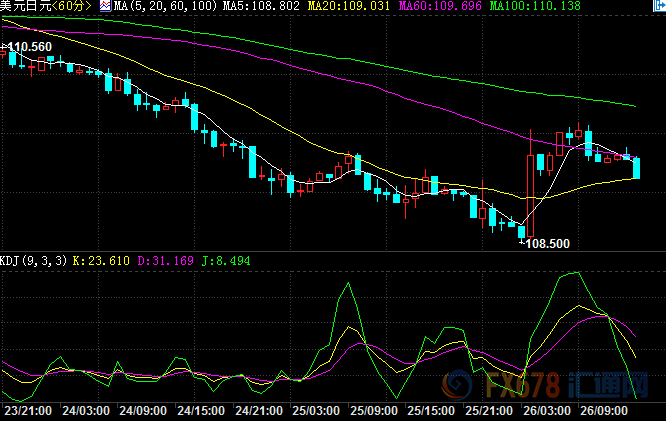Click the 25/21:00 time axis label
666x421 pixels.
489,411
